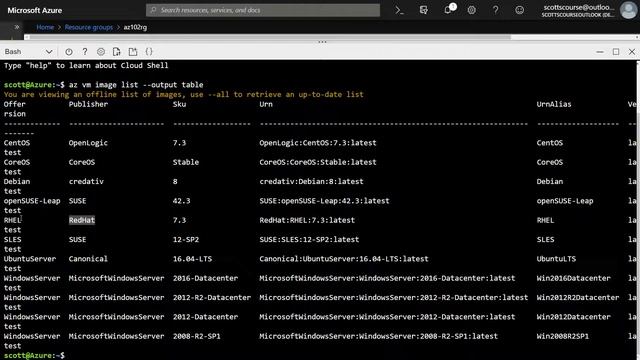Screen dimensions: 640x360
Task: Select the 12-SP2 Sku value
Action: 186,240
